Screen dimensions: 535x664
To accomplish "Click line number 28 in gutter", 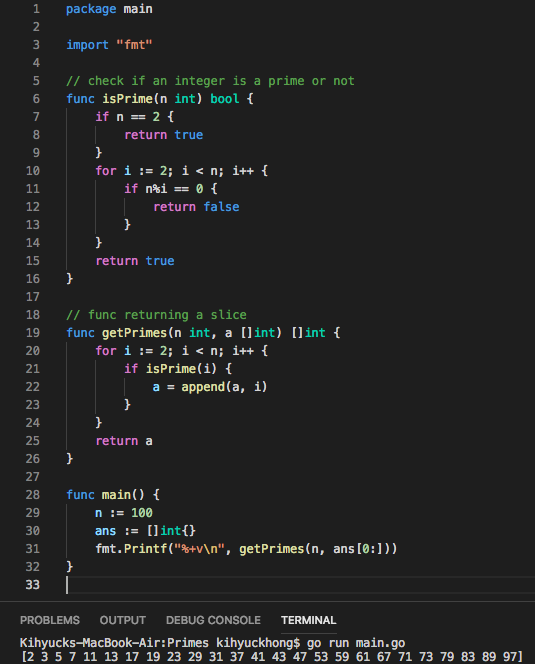I will tap(33, 495).
